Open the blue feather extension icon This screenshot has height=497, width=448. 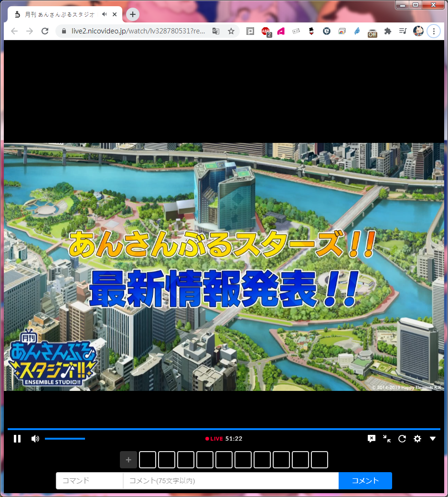(357, 31)
